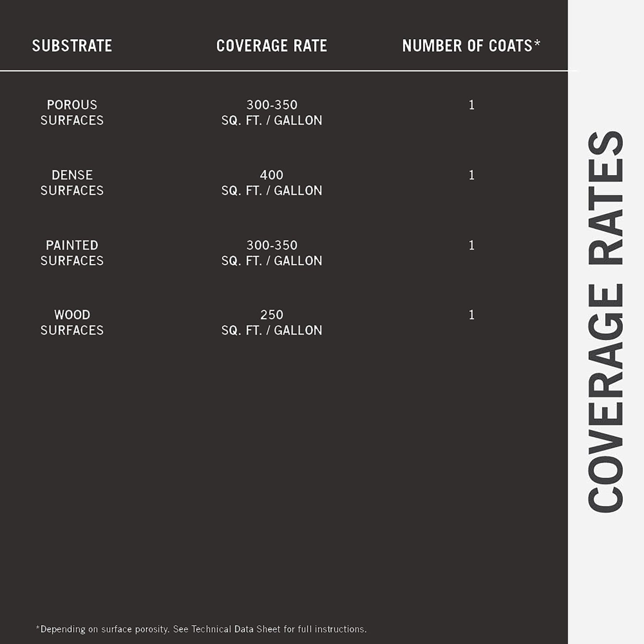Click the 250 sq. ft. / gallon value
The width and height of the screenshot is (644, 644).
pos(271,322)
